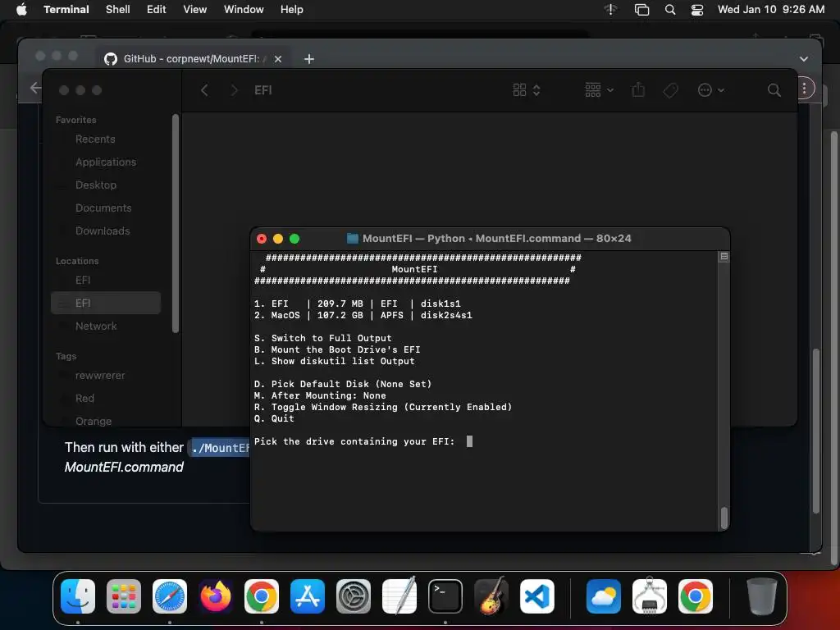Click the Finder window search icon
Image resolution: width=840 pixels, height=630 pixels.
(x=774, y=90)
